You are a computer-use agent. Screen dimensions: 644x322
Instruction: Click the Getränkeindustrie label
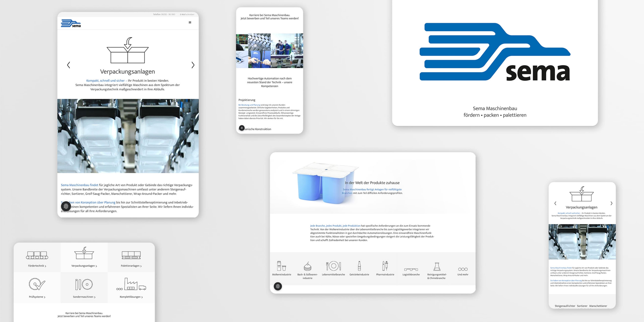(359, 275)
